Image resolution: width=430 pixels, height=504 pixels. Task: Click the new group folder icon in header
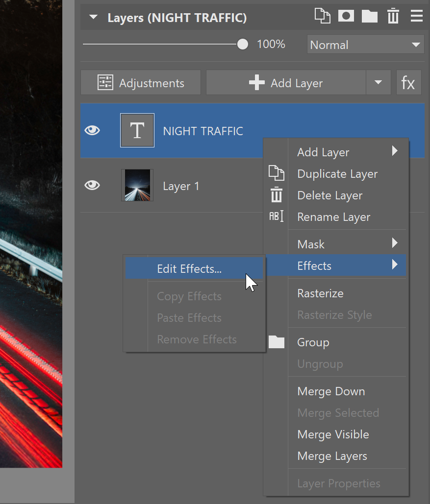(x=369, y=17)
